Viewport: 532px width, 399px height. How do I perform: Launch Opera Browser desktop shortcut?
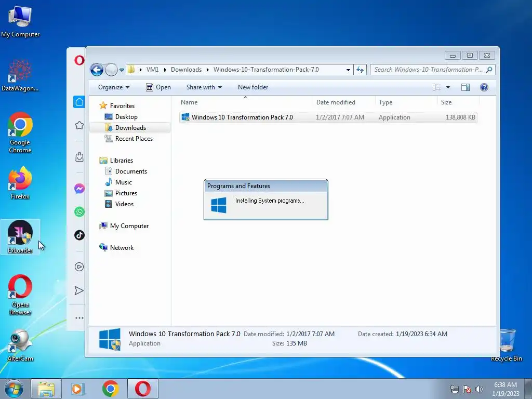[x=20, y=295]
